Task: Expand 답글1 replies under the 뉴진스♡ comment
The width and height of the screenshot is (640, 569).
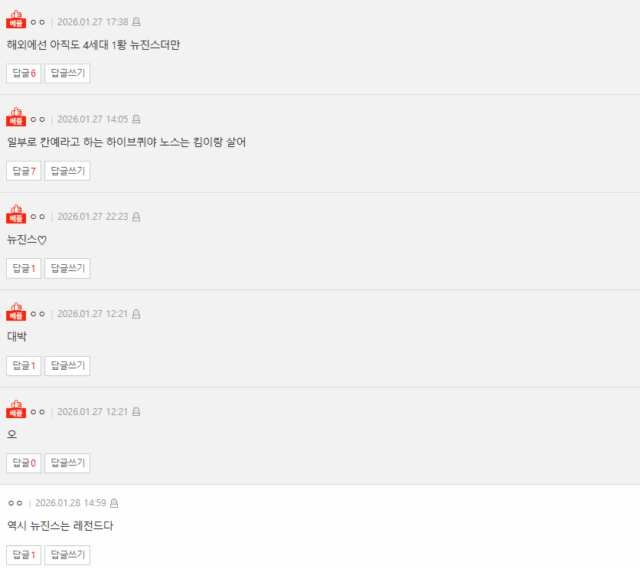Action: coord(24,268)
